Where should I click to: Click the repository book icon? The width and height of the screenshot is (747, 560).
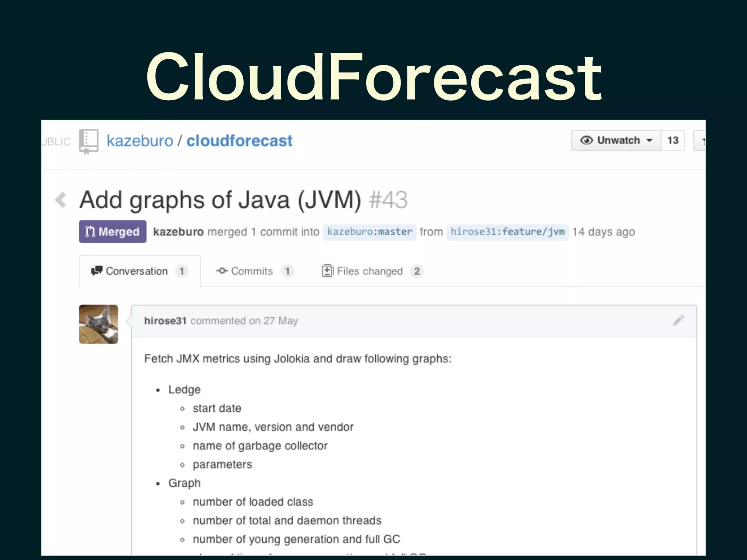[x=89, y=141]
